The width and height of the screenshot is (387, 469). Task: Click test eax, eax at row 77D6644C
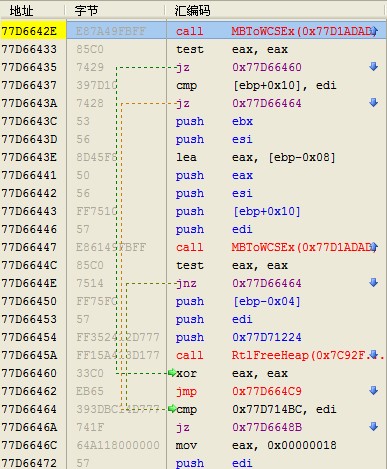tap(232, 265)
